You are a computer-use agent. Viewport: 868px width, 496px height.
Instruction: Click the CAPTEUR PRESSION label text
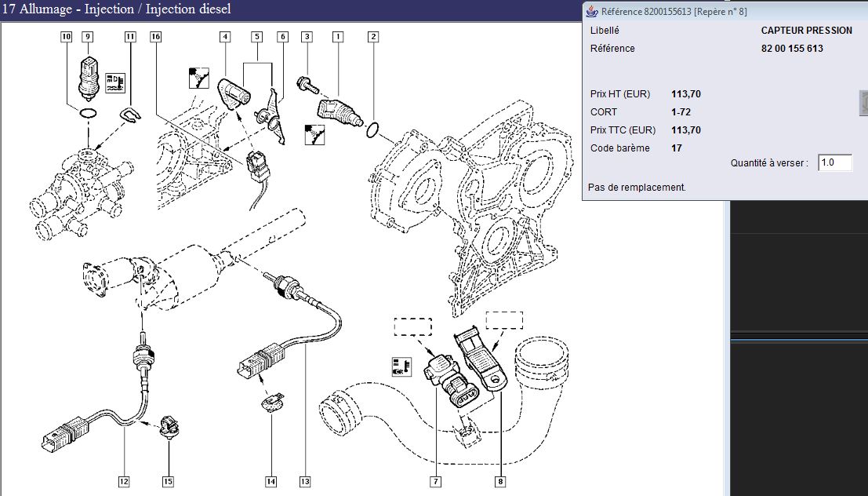tap(807, 31)
